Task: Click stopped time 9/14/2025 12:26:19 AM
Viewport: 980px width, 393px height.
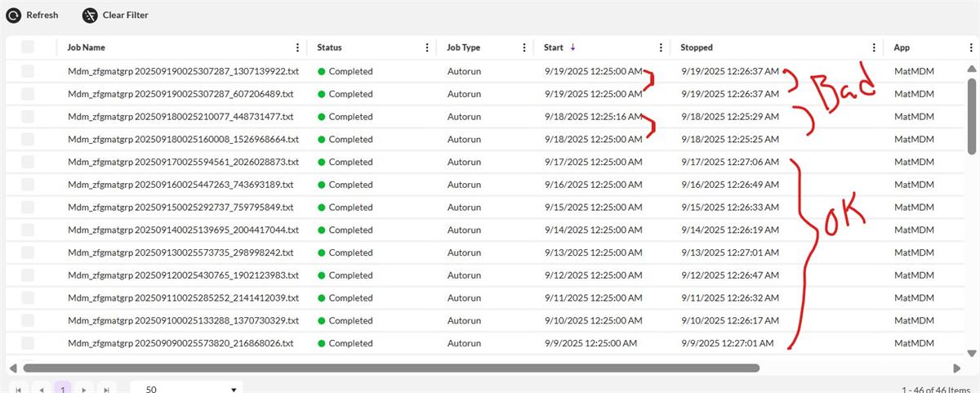Action: [x=729, y=230]
